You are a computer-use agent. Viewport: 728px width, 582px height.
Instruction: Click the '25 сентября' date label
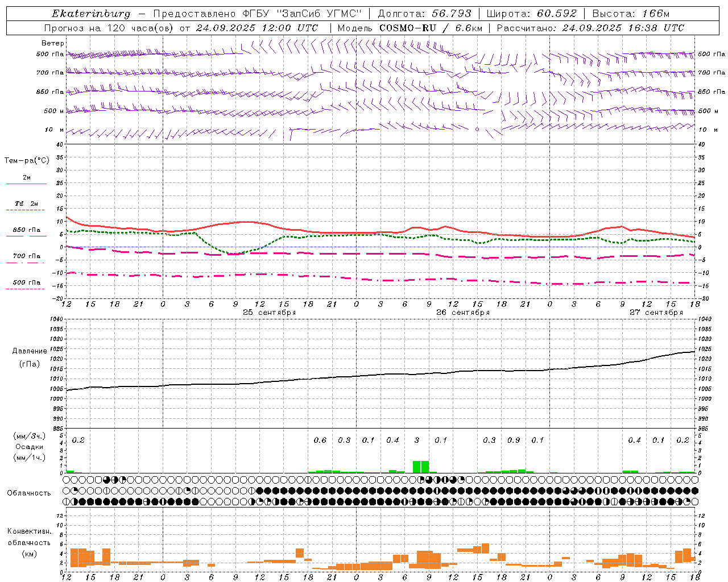pyautogui.click(x=269, y=313)
